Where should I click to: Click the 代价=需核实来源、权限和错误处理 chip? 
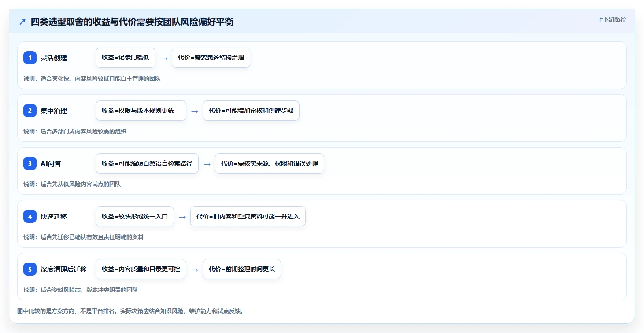(270, 163)
